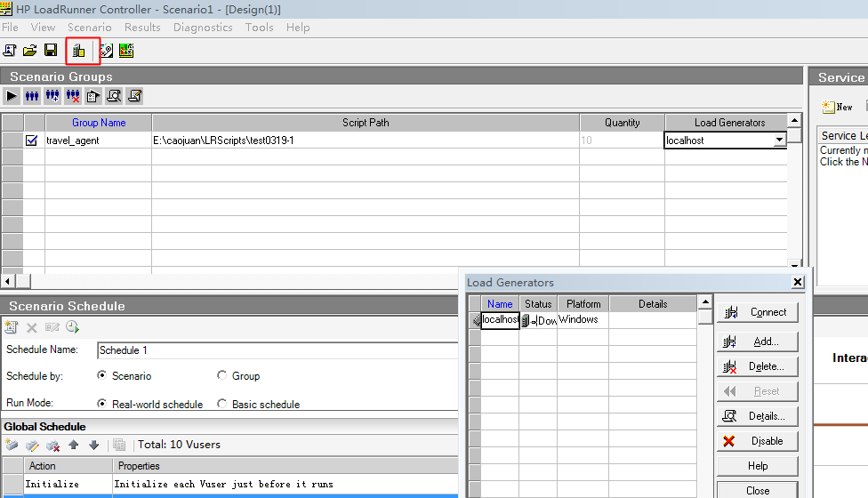Launch Analysis via the colored chart icon
The image size is (868, 498).
pyautogui.click(x=126, y=51)
